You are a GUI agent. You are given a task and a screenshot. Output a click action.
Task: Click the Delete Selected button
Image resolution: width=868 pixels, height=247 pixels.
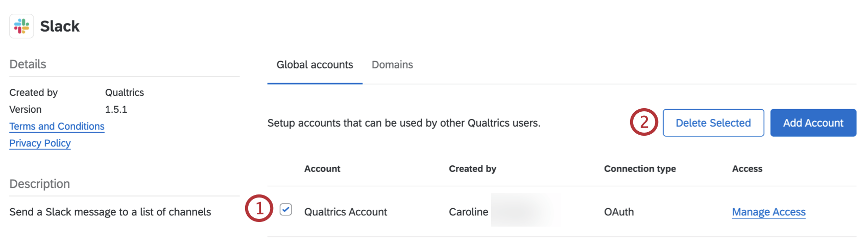point(713,122)
